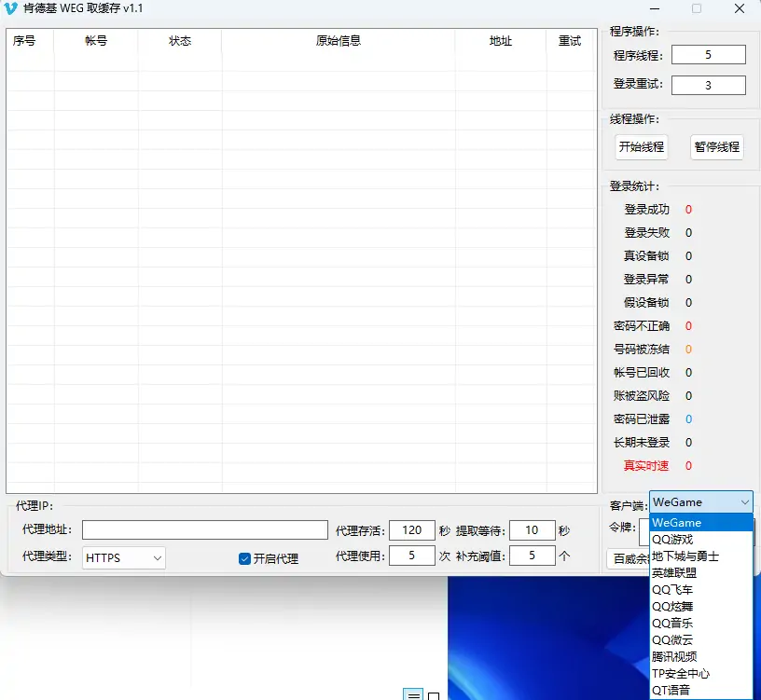Click the 登录成功 statistic label
This screenshot has height=700, width=761.
(646, 210)
